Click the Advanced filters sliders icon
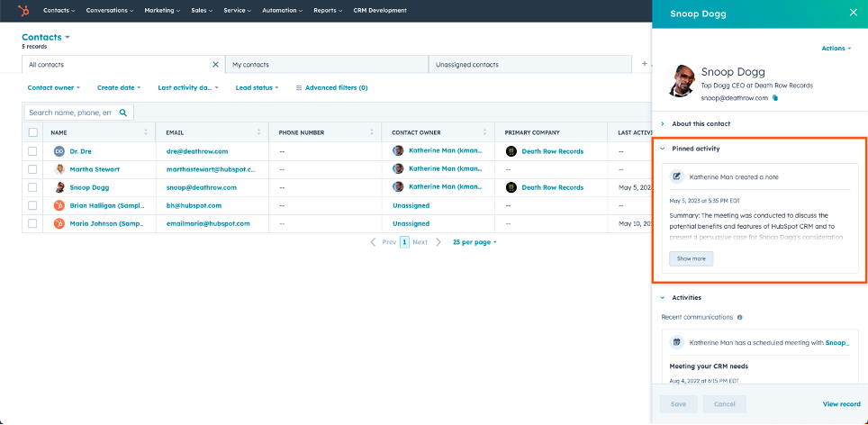This screenshot has height=425, width=868. (x=299, y=88)
